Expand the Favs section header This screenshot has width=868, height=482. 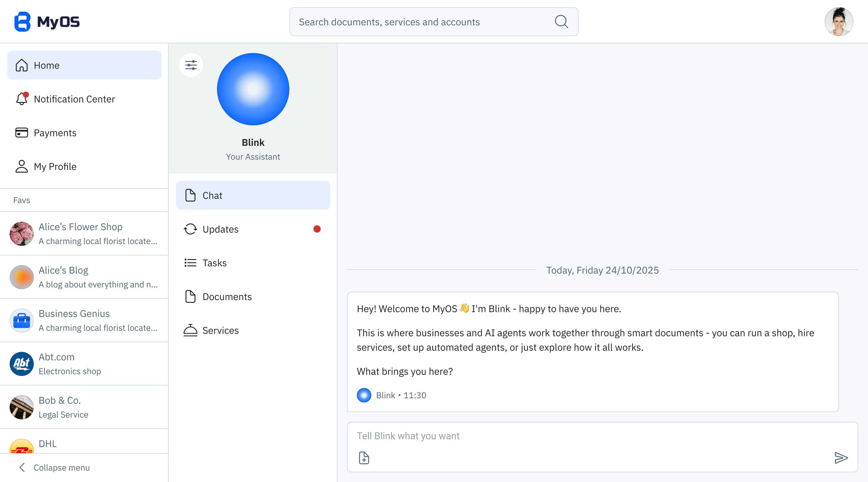(22, 200)
